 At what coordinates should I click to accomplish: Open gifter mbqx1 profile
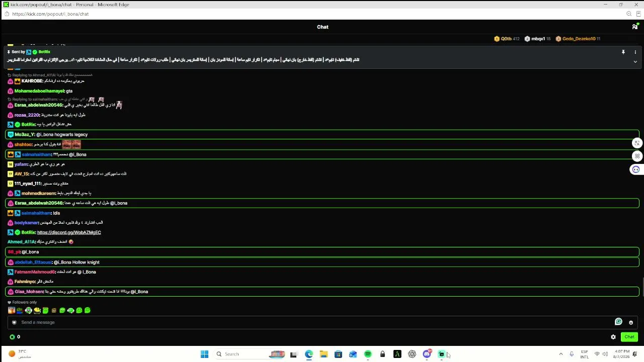point(537,39)
